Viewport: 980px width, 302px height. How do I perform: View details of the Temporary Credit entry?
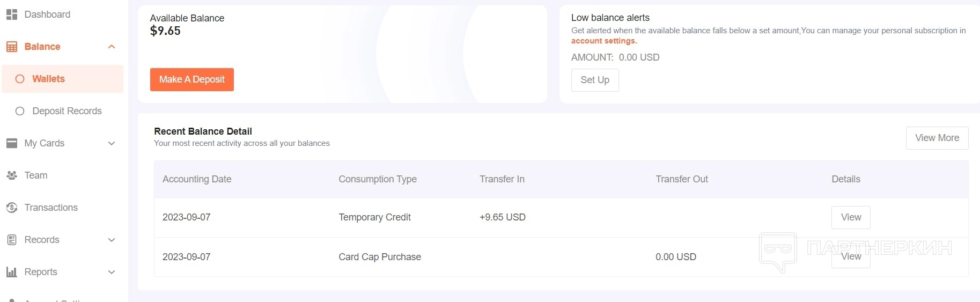[x=851, y=217]
